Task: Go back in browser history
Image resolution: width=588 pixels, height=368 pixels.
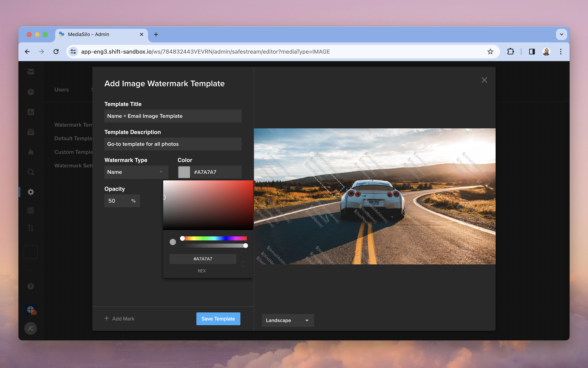Action: (27, 52)
